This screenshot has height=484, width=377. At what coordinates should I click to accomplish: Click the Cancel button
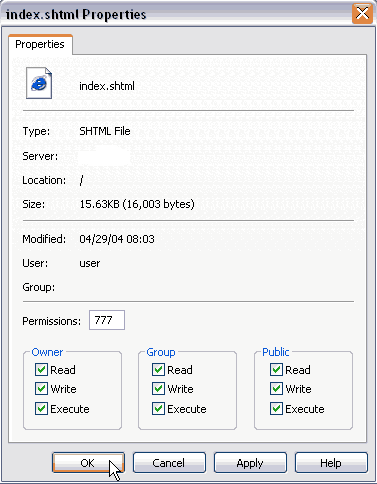click(x=169, y=463)
